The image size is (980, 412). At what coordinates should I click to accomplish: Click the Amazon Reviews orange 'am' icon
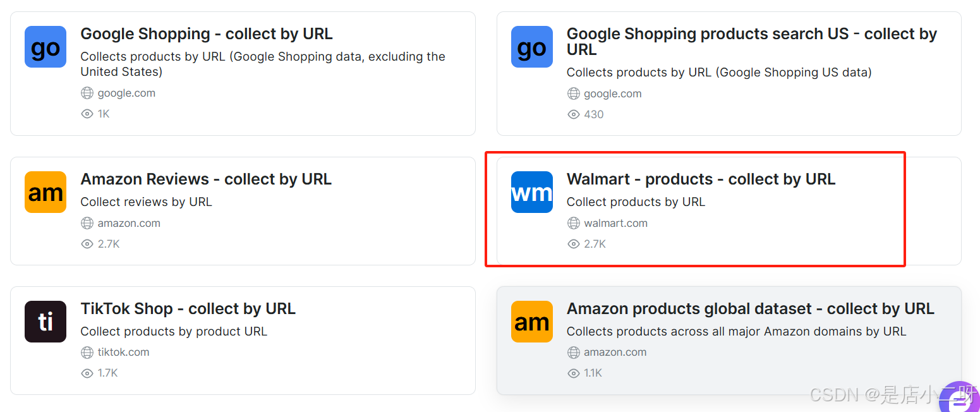point(45,192)
